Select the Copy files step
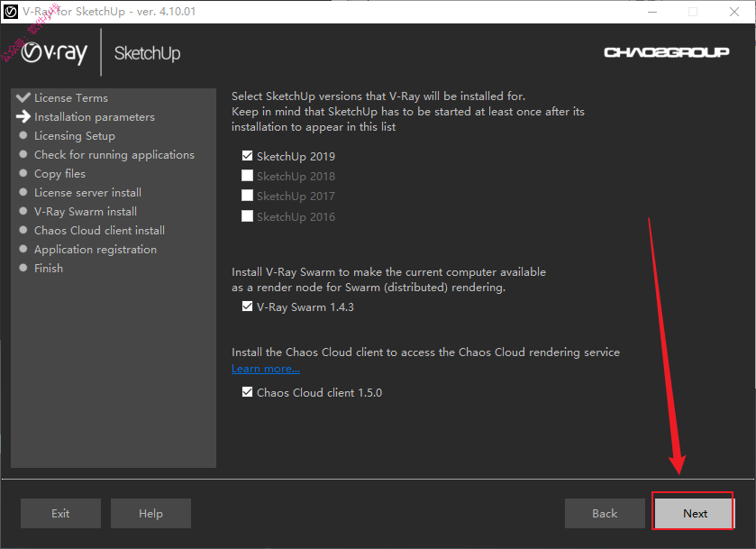Viewport: 756px width, 549px height. click(x=59, y=174)
